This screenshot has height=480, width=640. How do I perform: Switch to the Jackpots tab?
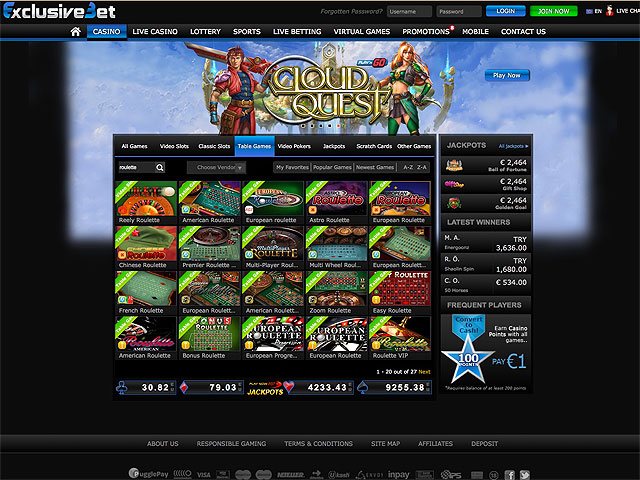coord(334,146)
